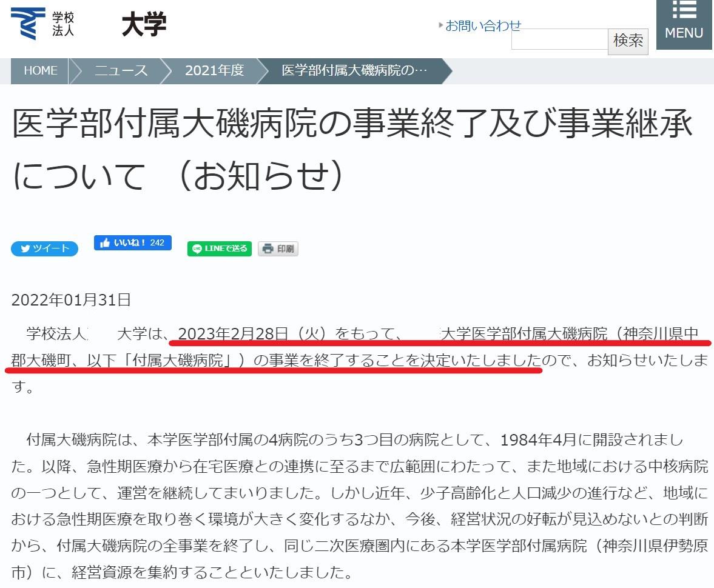Click the article headline text
This screenshot has height=588, width=714.
(x=351, y=149)
